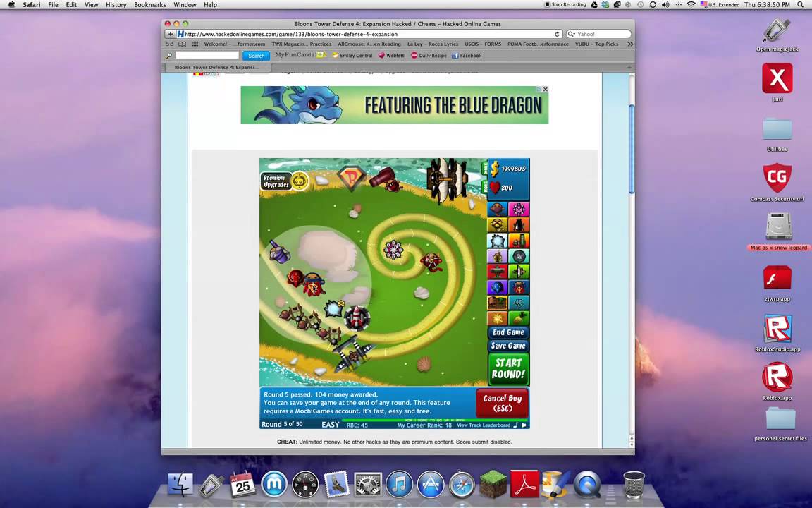This screenshot has width=812, height=508.
Task: Select the Exploding Pineapple item
Action: [519, 317]
